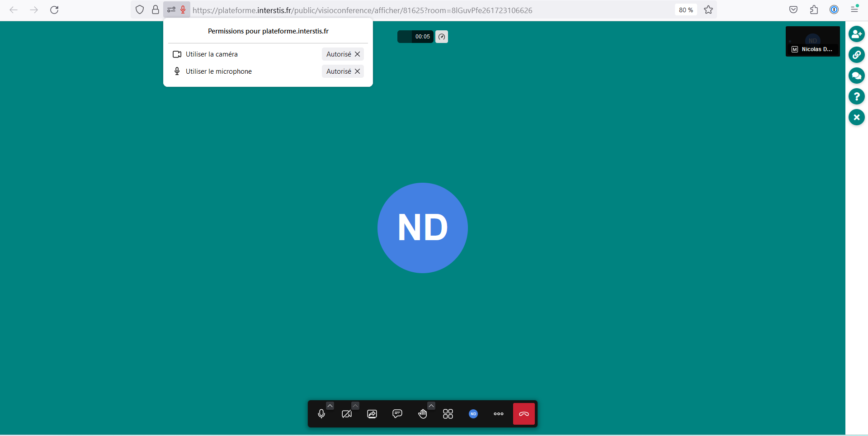Show site security lock info
The height and width of the screenshot is (436, 868).
pyautogui.click(x=155, y=9)
